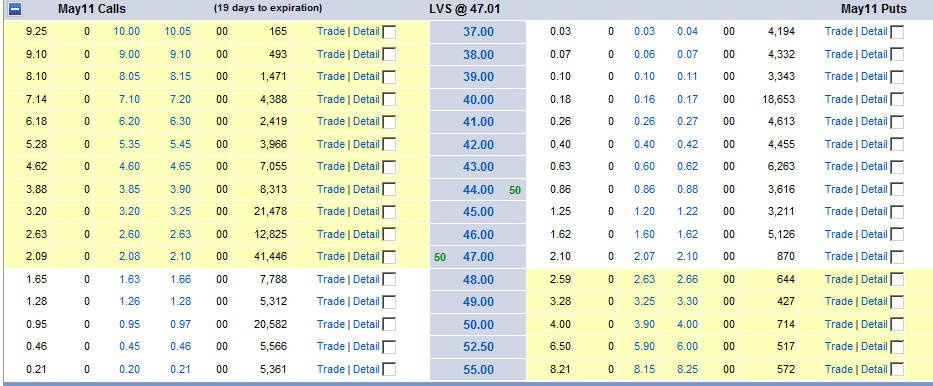The image size is (933, 386).
Task: Open Trade link for the 38.00 call
Action: [330, 54]
